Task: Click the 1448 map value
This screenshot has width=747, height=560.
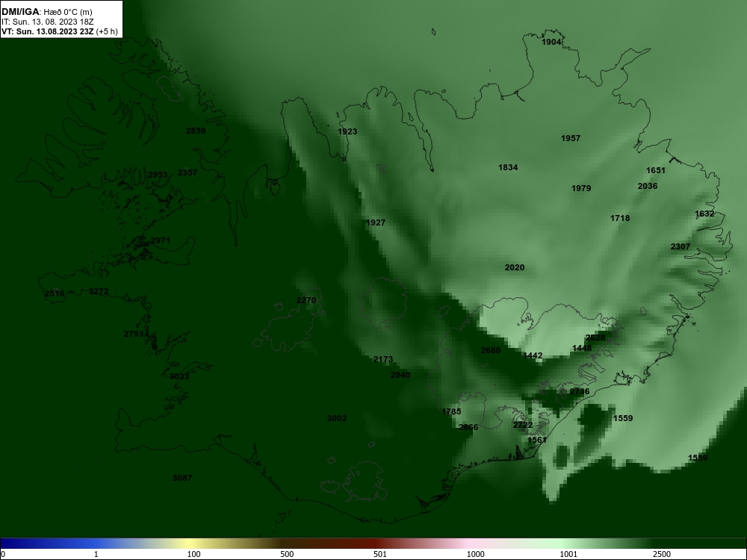Action: pos(582,348)
